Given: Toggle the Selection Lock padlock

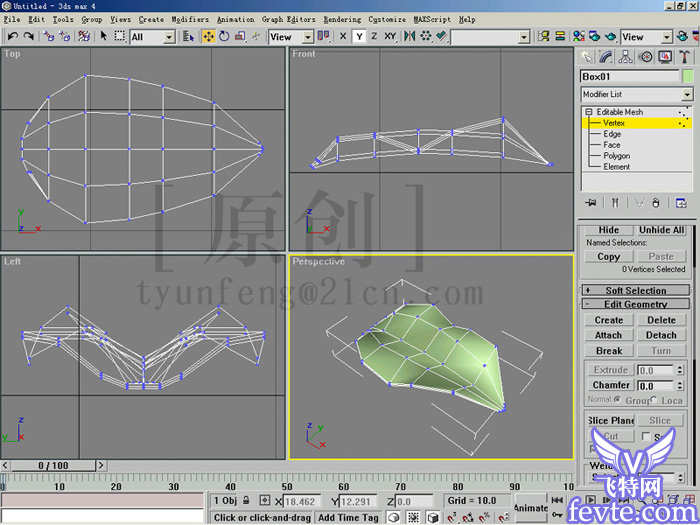Looking at the screenshot, I should tap(246, 500).
